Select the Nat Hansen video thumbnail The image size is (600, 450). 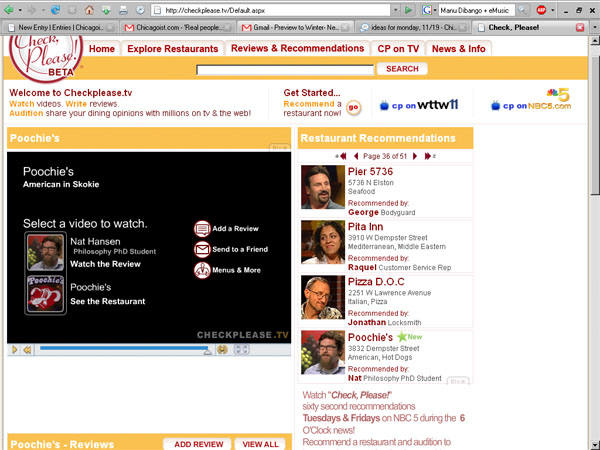46,252
